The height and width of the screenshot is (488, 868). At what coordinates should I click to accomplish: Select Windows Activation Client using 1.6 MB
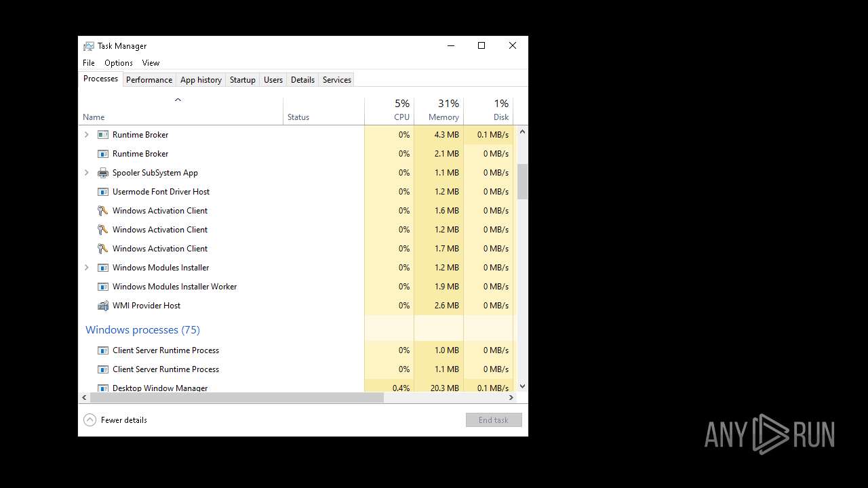[x=296, y=211]
